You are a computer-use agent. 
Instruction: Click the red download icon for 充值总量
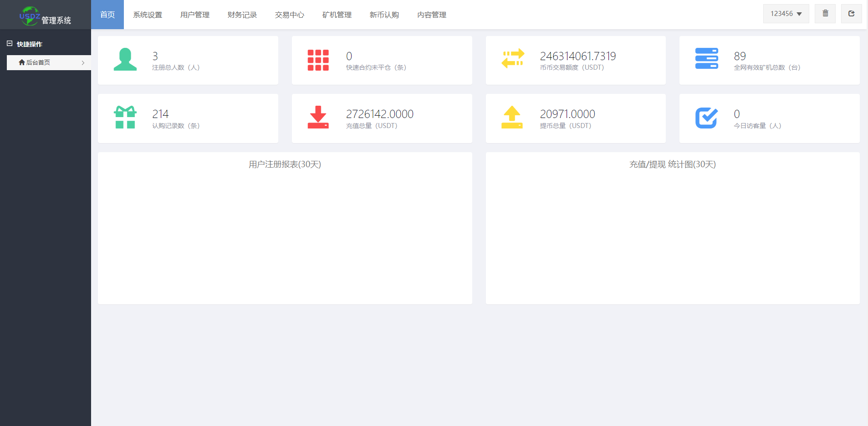pos(318,118)
